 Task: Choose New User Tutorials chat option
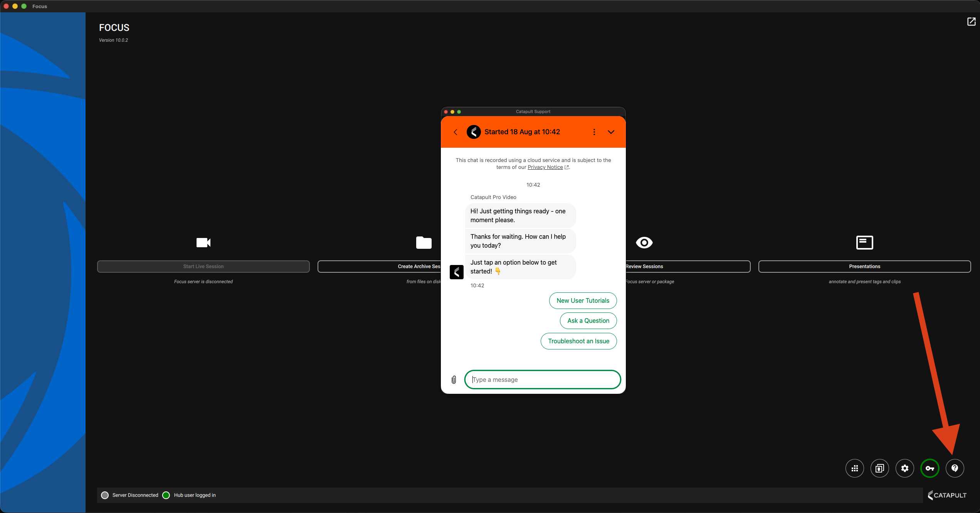point(583,301)
